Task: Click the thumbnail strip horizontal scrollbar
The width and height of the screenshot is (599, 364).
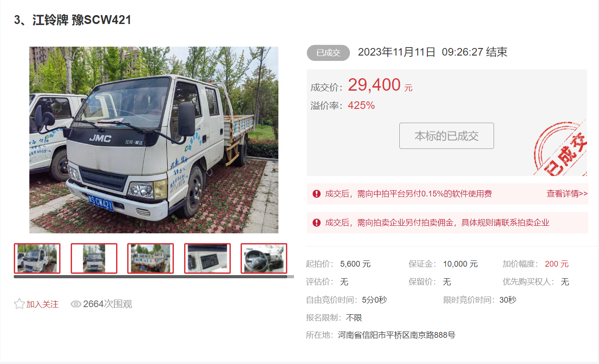Action: [x=150, y=277]
